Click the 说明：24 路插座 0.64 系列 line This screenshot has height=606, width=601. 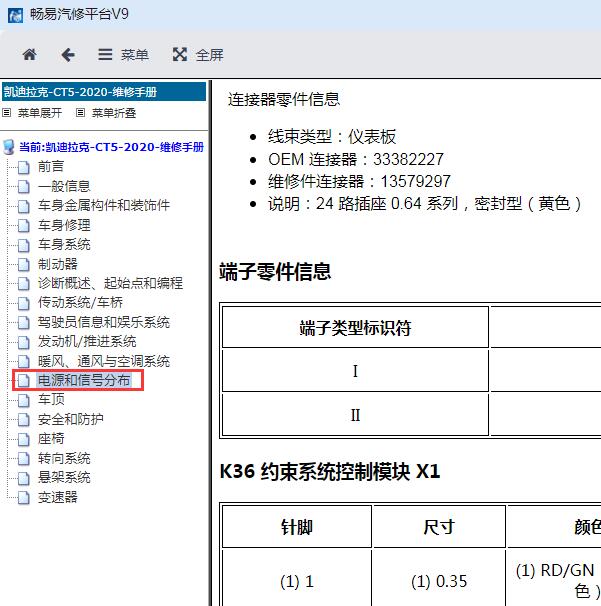(424, 204)
